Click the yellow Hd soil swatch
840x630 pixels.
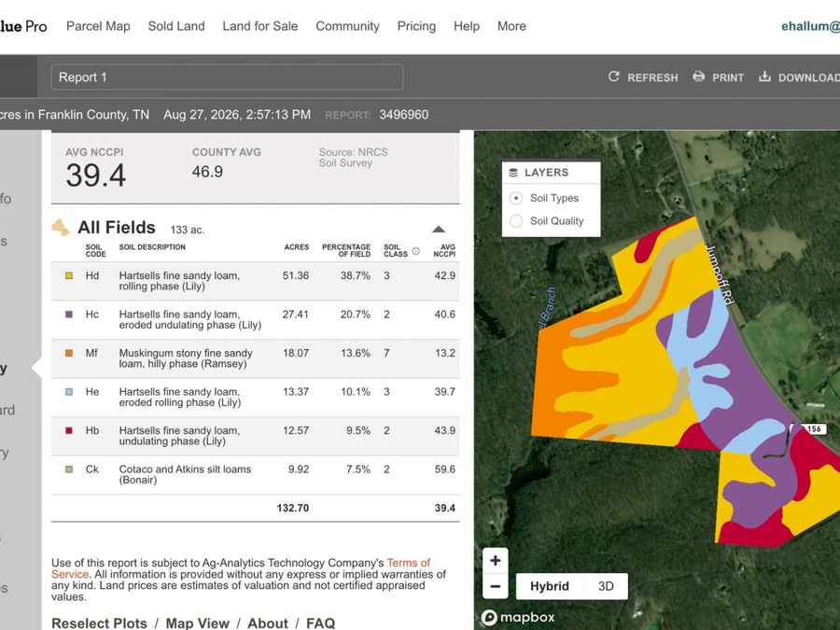[x=68, y=275]
